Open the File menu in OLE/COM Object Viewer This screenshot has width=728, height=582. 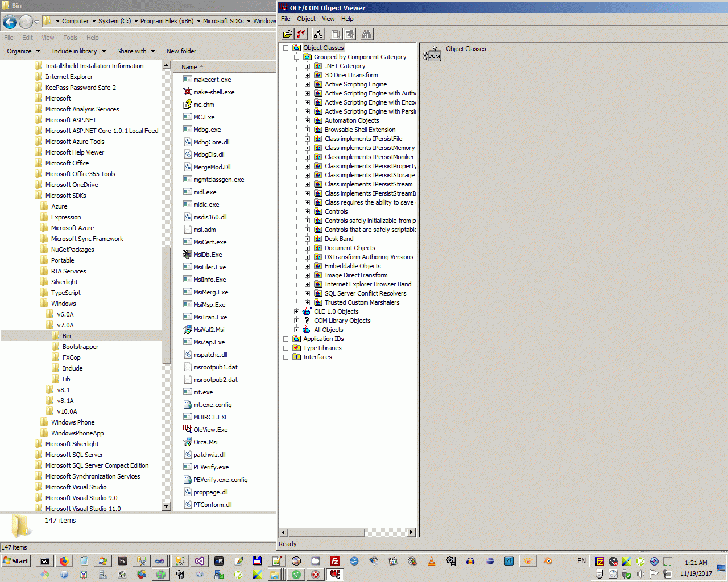pos(286,19)
